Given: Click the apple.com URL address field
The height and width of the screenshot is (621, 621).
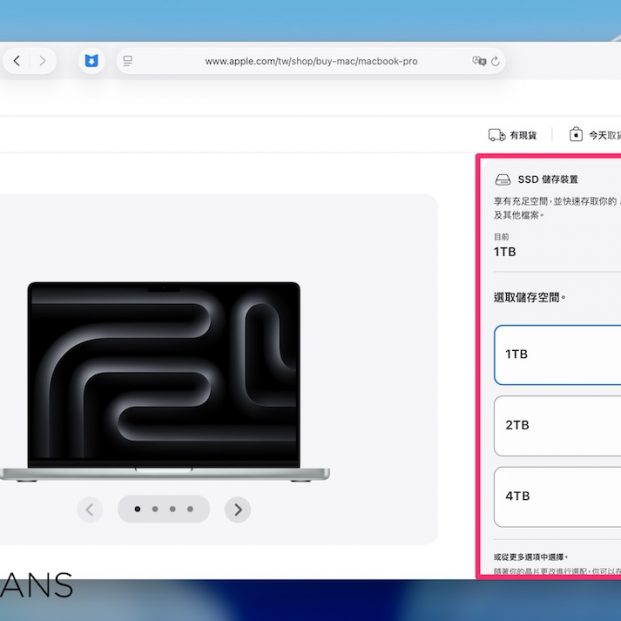Looking at the screenshot, I should pos(311,61).
